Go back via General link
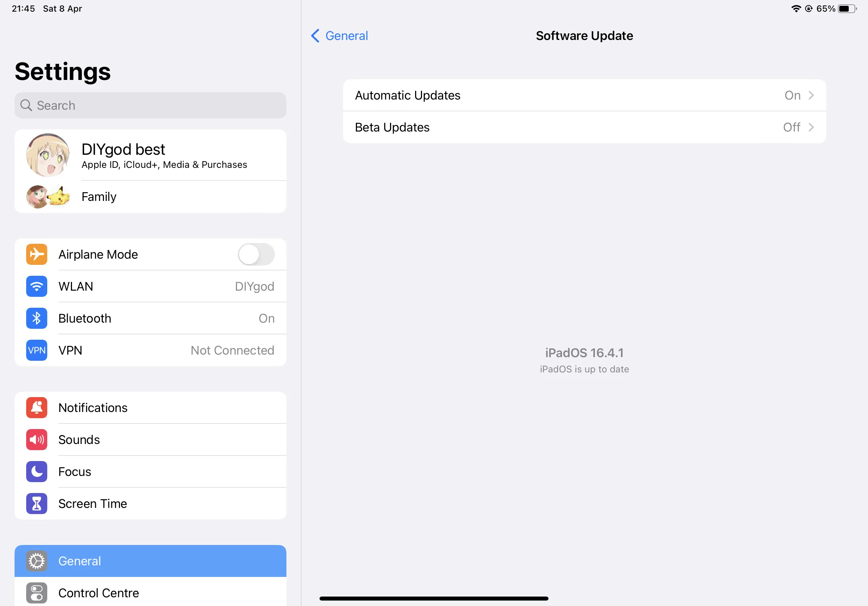868x606 pixels. coord(346,36)
